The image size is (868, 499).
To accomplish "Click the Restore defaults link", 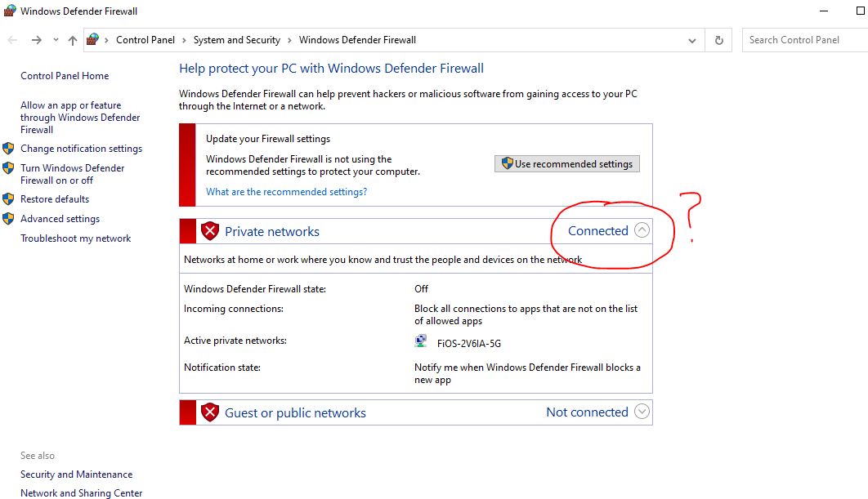I will 55,198.
